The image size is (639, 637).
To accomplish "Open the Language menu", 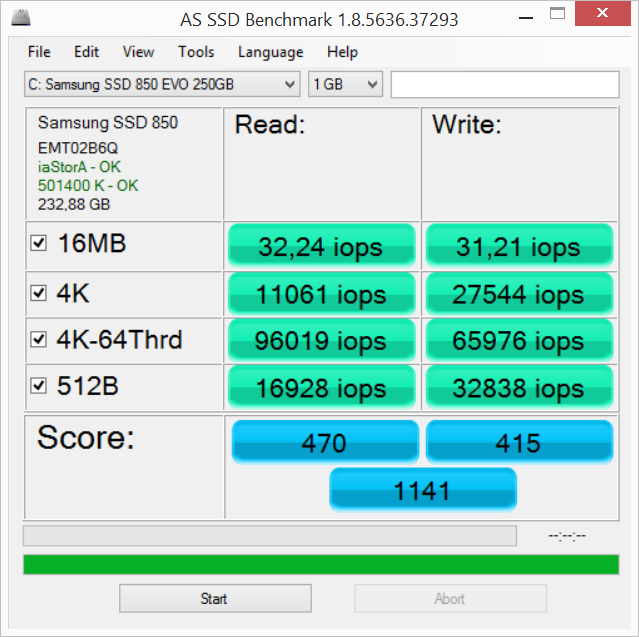I will coord(271,52).
